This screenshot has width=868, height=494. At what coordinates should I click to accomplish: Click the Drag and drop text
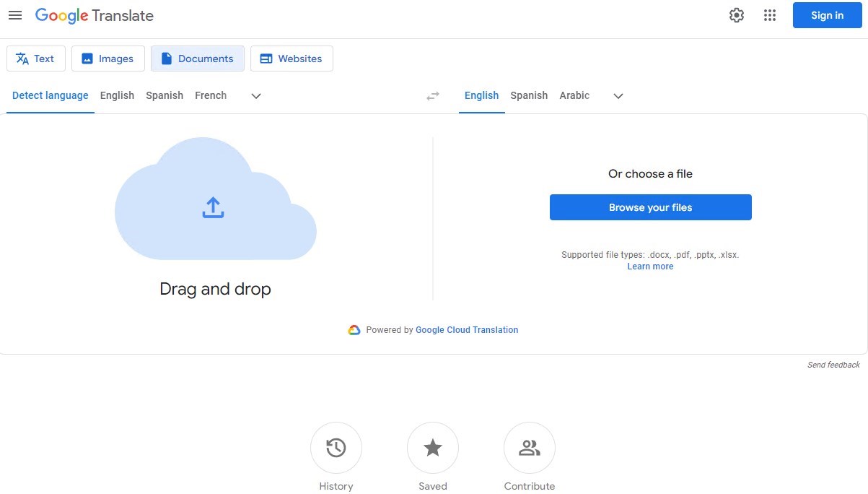click(x=215, y=289)
